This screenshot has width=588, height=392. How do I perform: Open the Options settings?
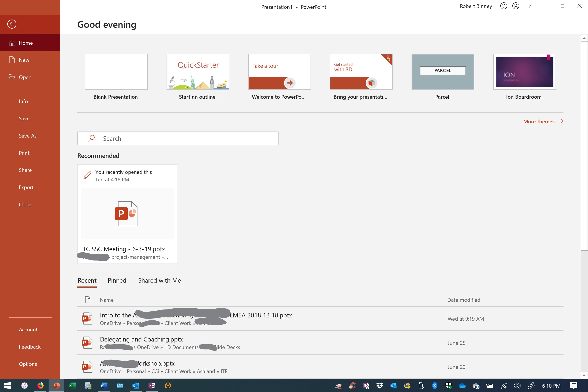tap(28, 364)
